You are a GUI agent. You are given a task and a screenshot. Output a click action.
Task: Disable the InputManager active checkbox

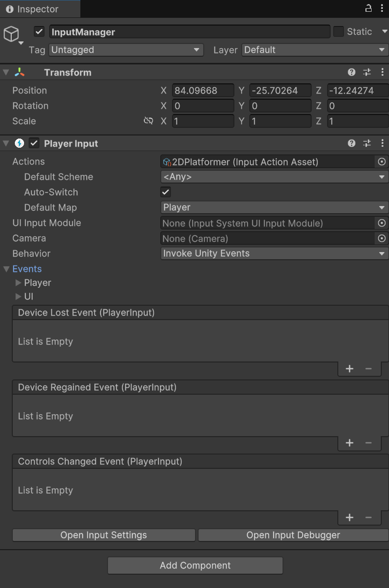[x=39, y=32]
